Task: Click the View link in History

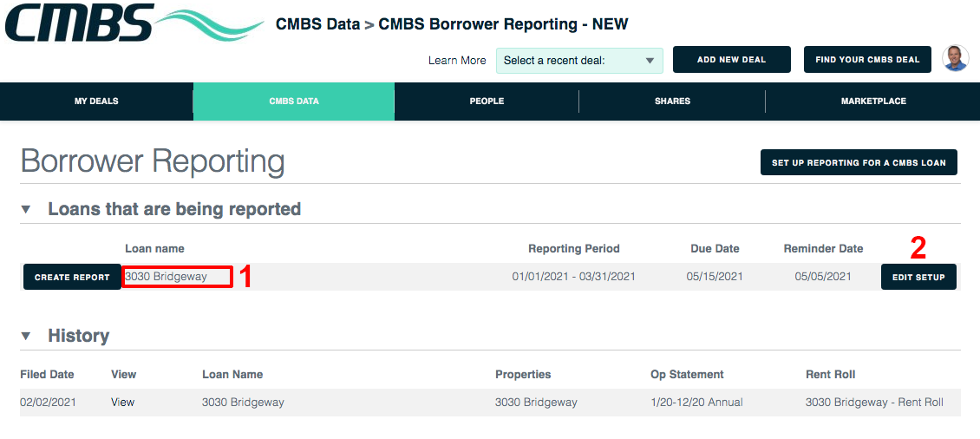Action: (122, 402)
